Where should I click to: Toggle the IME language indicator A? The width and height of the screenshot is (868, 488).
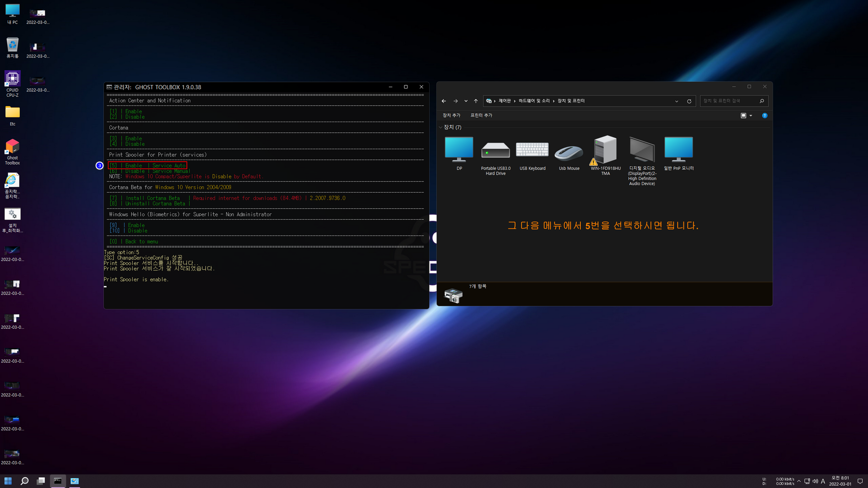pyautogui.click(x=823, y=481)
